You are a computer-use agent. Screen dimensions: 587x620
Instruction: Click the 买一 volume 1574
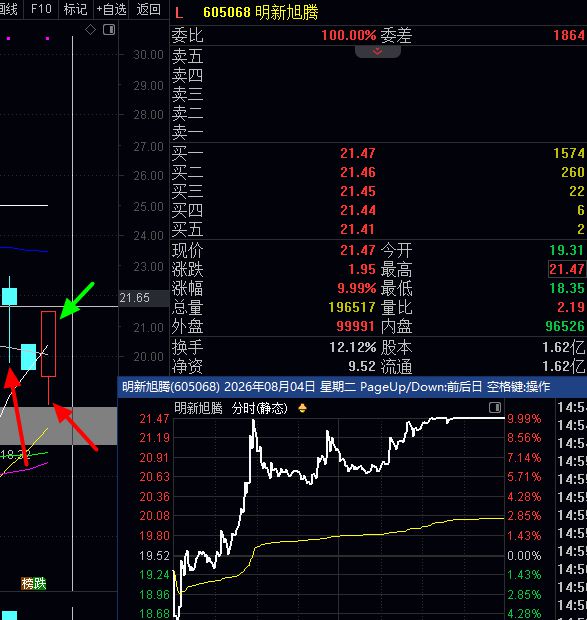click(569, 153)
